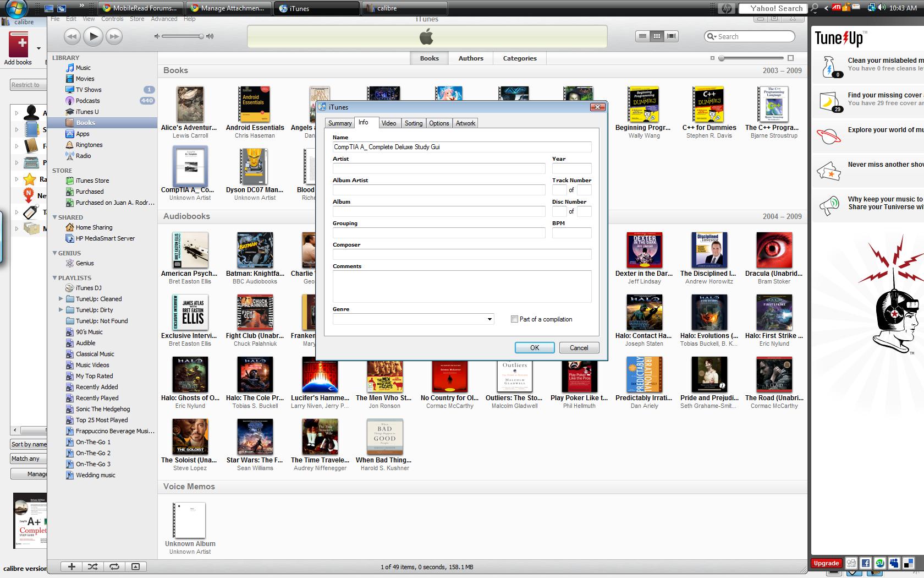Show books grouped by Authors

coord(471,58)
